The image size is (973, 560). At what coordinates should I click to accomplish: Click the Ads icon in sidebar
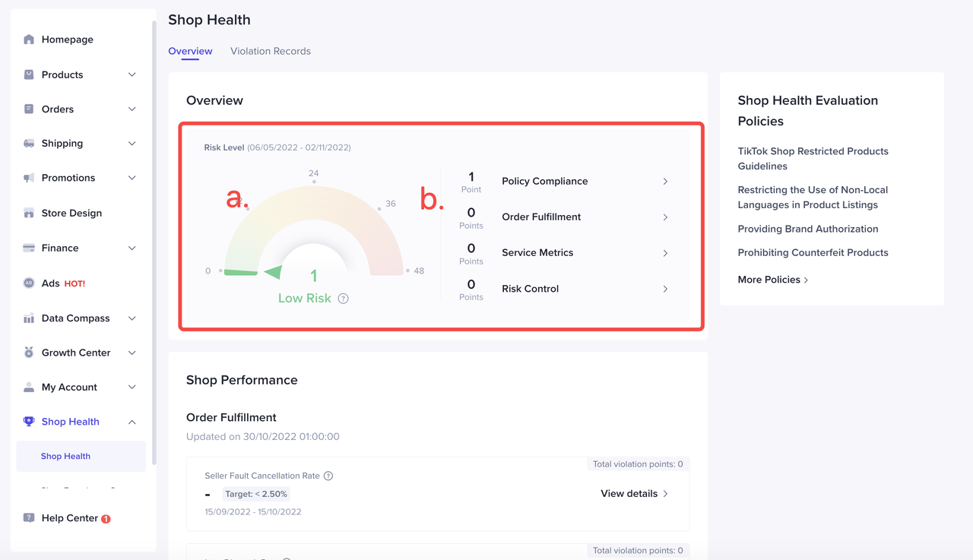click(x=29, y=283)
